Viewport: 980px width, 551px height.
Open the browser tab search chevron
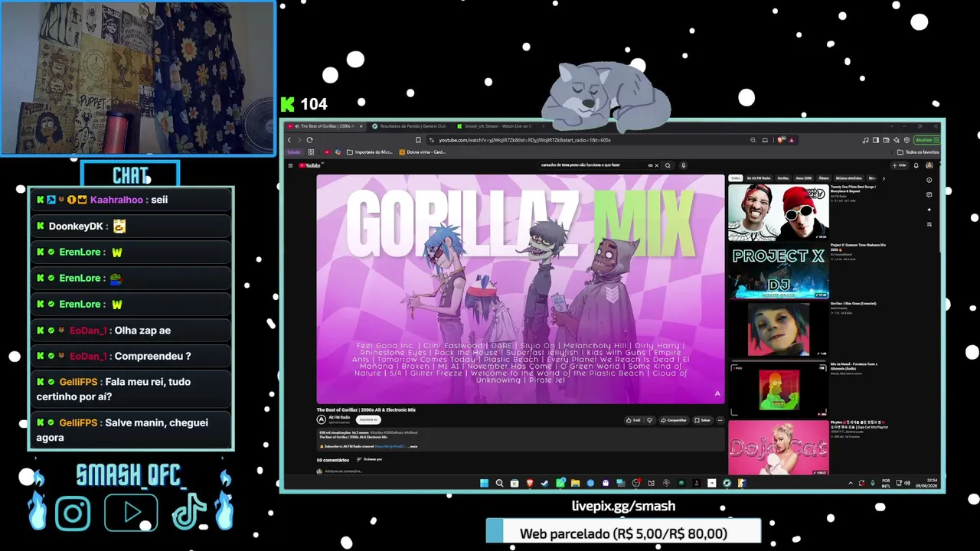pos(891,126)
